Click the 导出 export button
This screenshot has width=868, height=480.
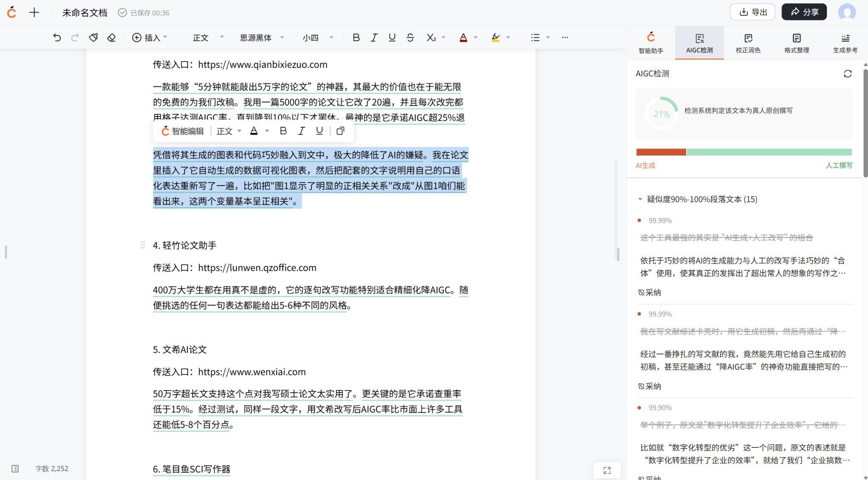point(753,12)
